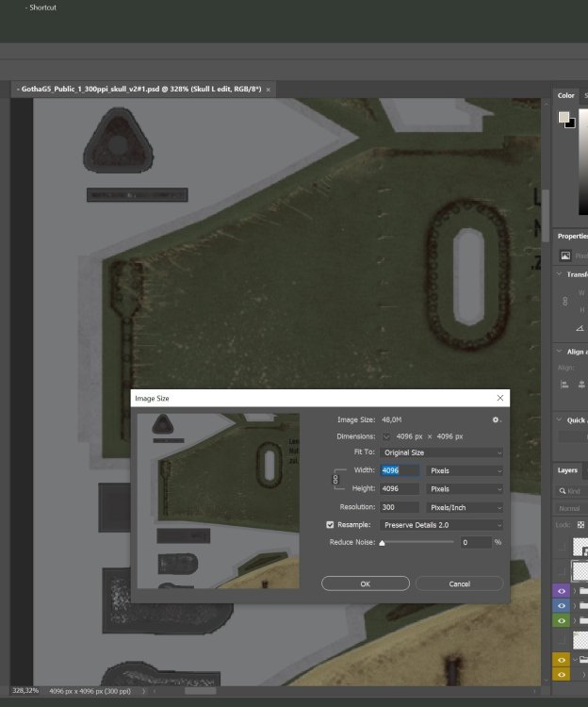Close the GothaG5 document tab

(x=269, y=90)
